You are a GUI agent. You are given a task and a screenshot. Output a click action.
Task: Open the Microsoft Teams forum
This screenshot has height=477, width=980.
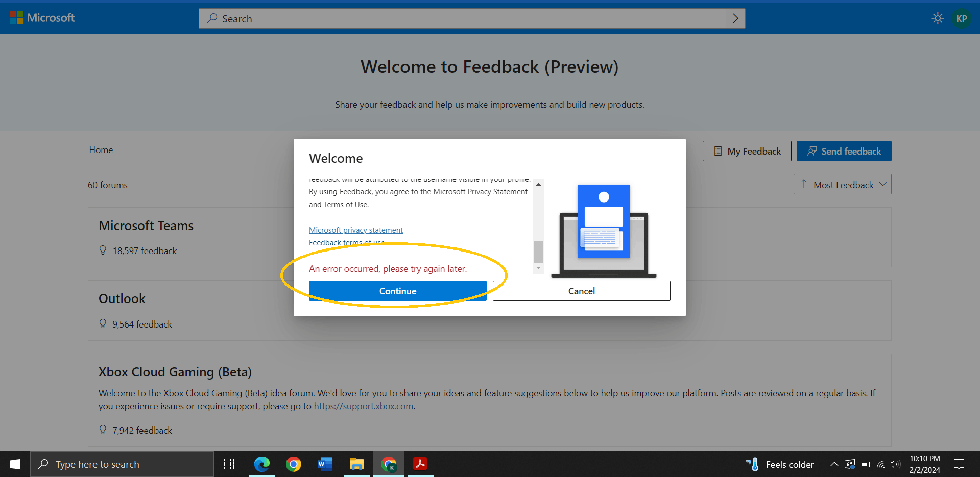pos(146,225)
